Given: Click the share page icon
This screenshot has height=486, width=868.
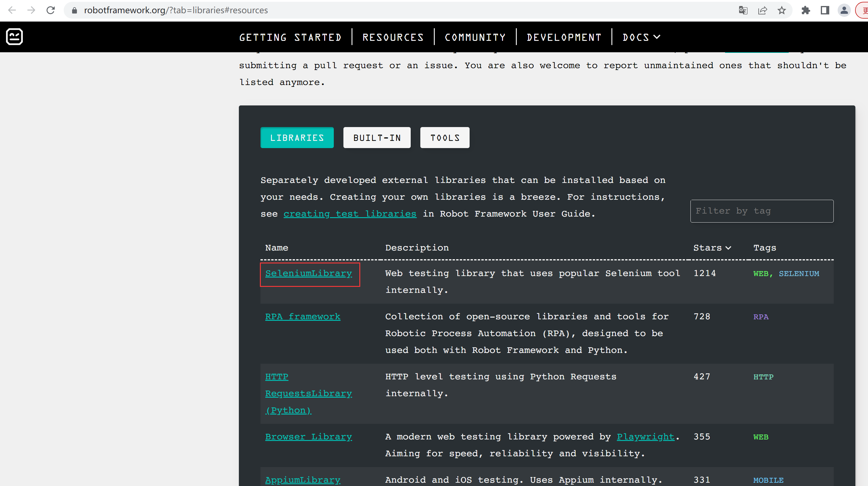Looking at the screenshot, I should point(762,10).
